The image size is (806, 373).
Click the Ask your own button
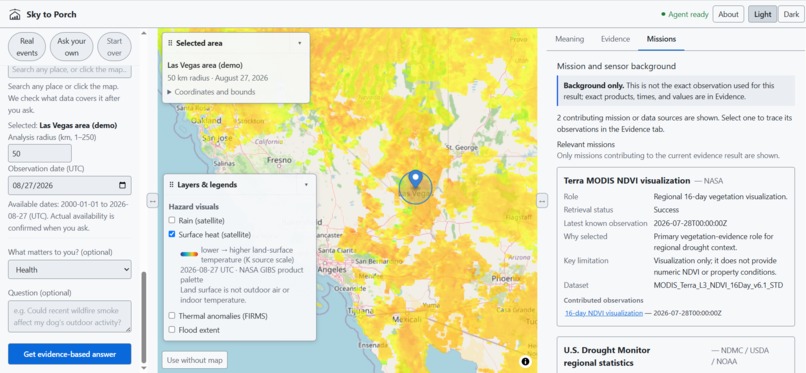[x=71, y=47]
